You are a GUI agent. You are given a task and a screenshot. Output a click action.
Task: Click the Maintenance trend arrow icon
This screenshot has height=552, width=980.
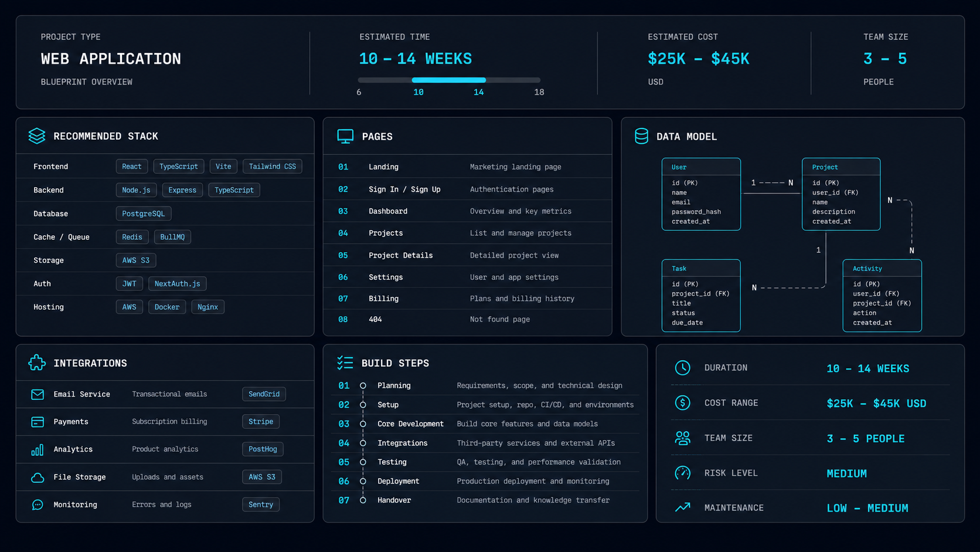[x=682, y=507]
